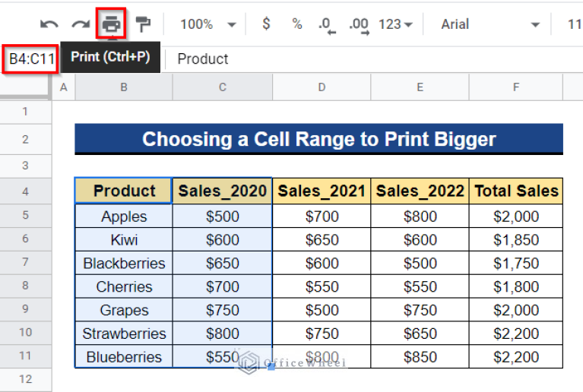This screenshot has width=583, height=392.
Task: Click the title cell Choosing a Cell Range
Action: pyautogui.click(x=318, y=140)
